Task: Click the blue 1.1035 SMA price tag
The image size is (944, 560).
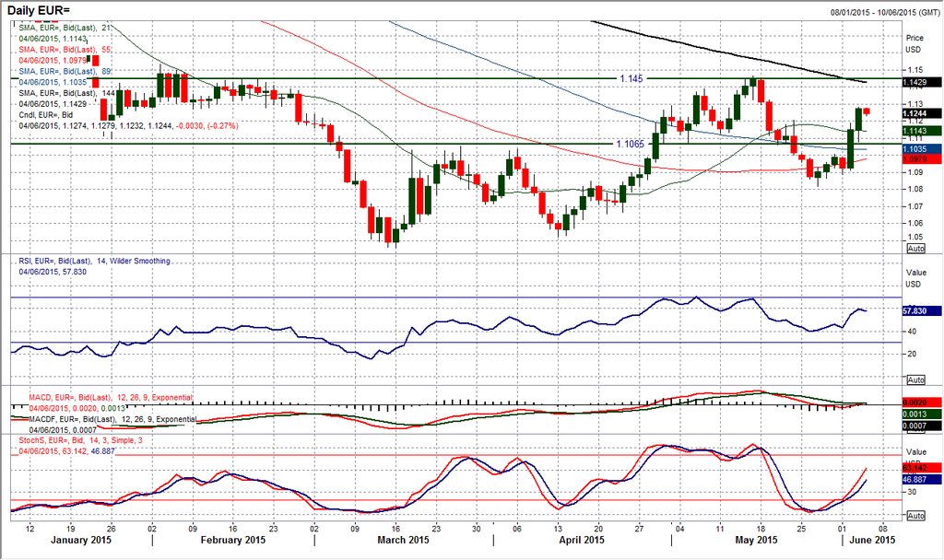Action: tap(922, 149)
